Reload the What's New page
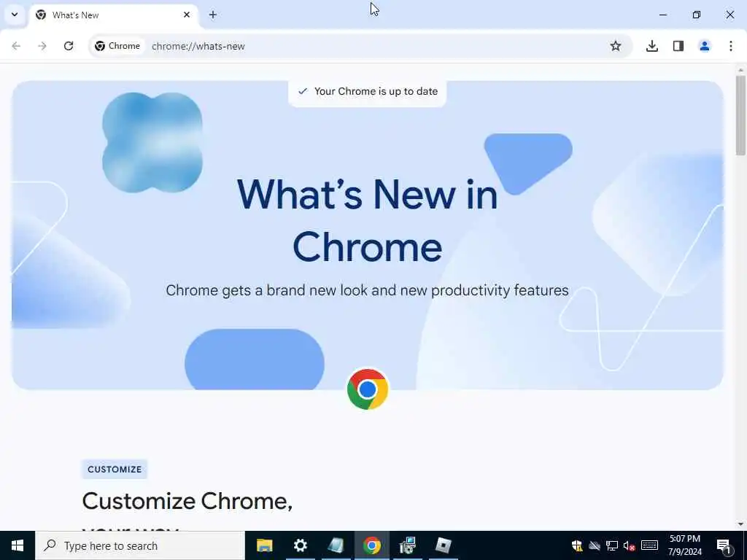The height and width of the screenshot is (560, 747). [69, 46]
